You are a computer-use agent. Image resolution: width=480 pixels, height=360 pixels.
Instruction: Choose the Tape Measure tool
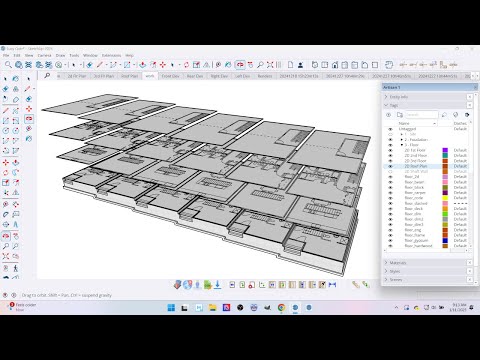pos(6,204)
